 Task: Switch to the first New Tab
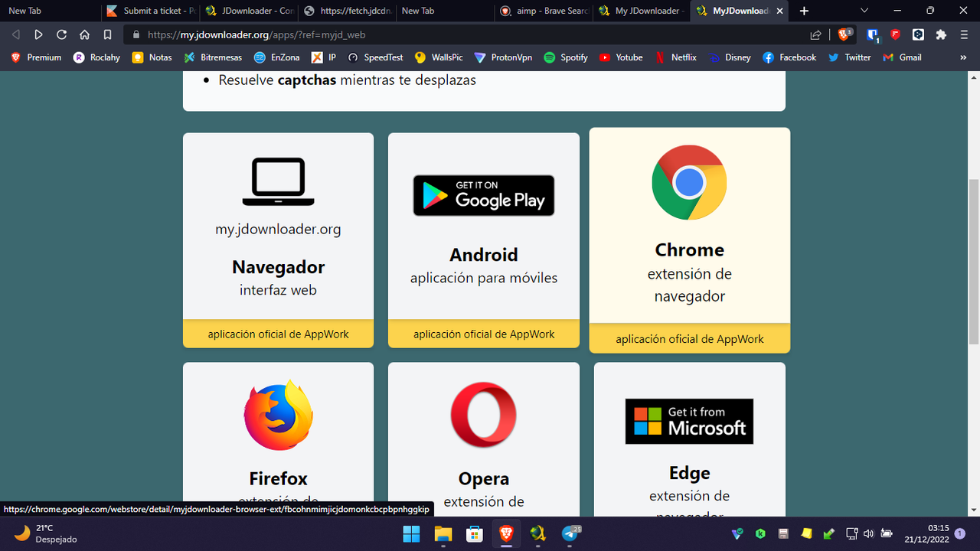point(51,11)
